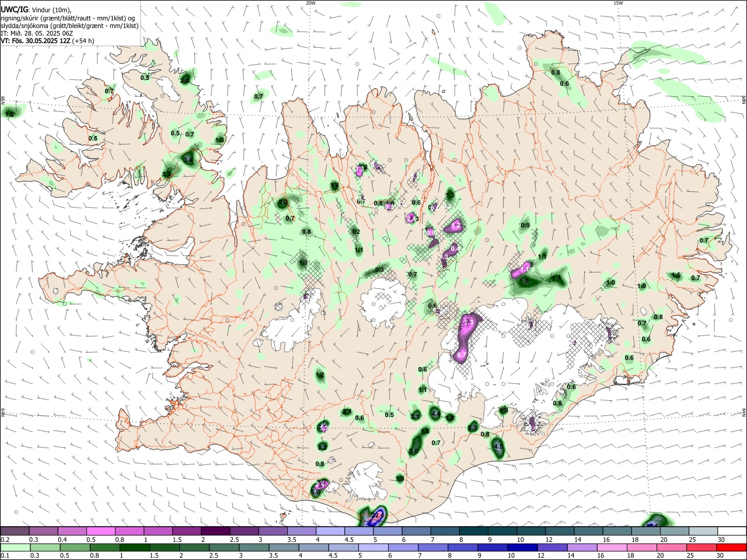Click the '12' label on the snow scale
Screen dimensions: 747x560
click(x=549, y=540)
